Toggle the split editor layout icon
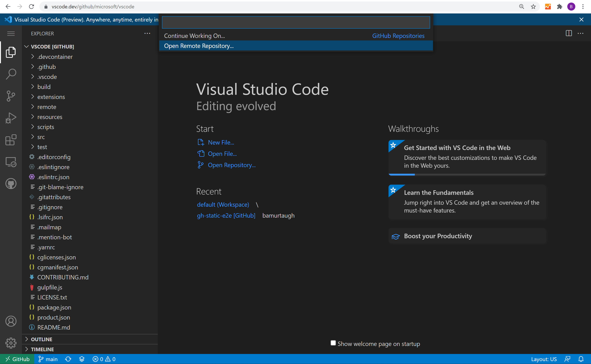This screenshot has height=364, width=591. click(569, 34)
